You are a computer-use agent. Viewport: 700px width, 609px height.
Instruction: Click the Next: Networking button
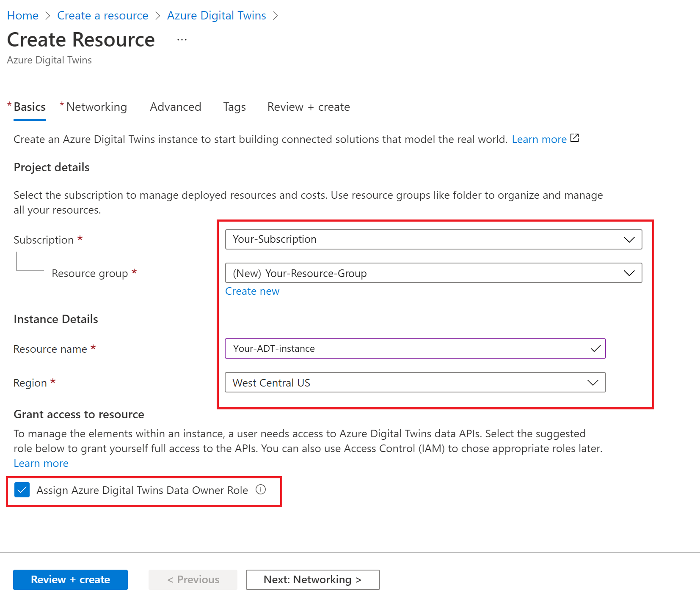coord(312,579)
